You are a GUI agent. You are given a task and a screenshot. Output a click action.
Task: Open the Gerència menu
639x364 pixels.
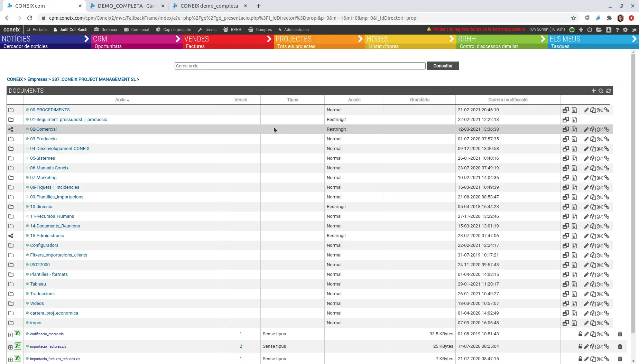coord(105,30)
